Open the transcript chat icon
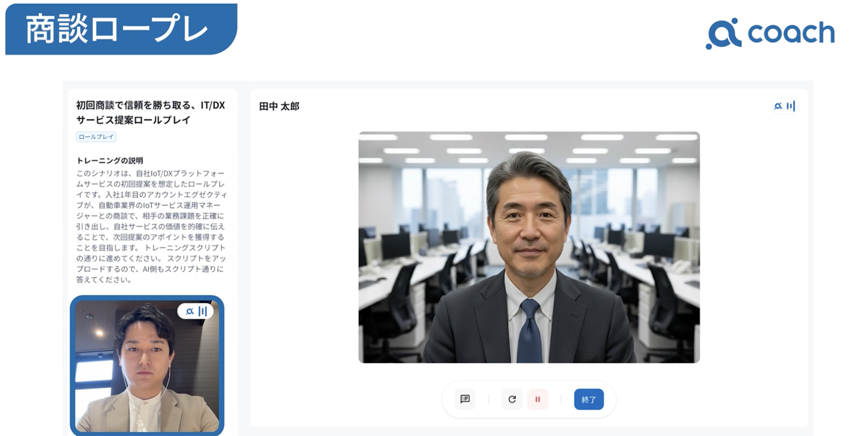Screen dimensions: 868x436 465,399
